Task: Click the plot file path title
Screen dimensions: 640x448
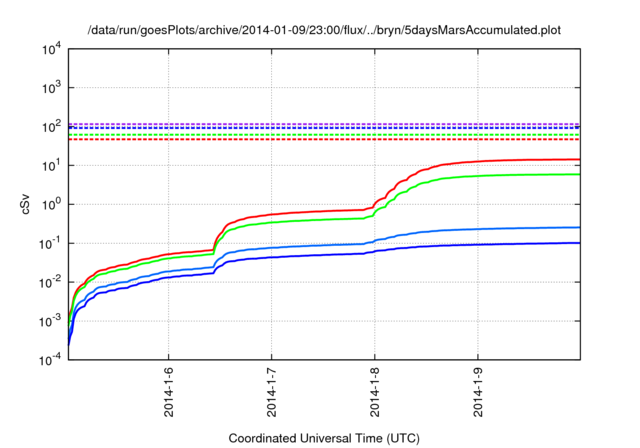Action: 324,30
